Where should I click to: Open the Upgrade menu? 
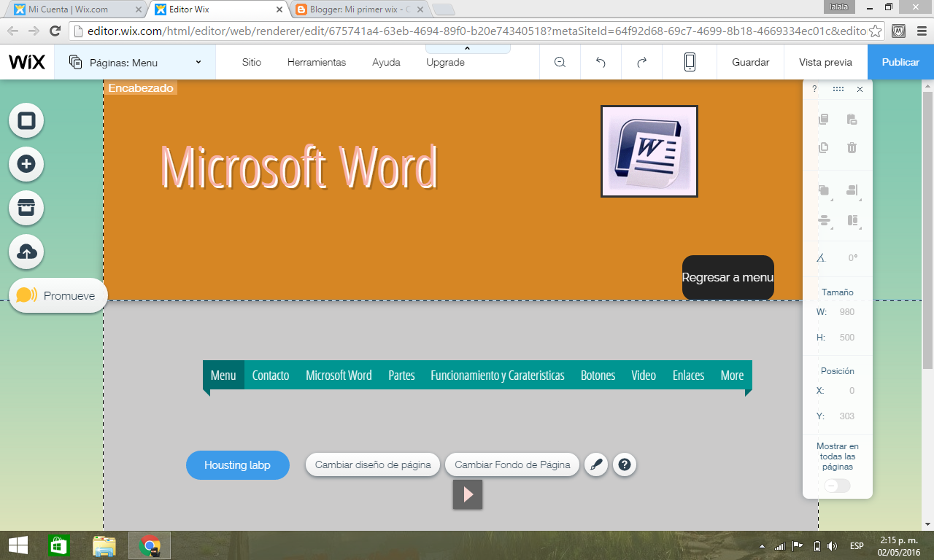(x=445, y=62)
